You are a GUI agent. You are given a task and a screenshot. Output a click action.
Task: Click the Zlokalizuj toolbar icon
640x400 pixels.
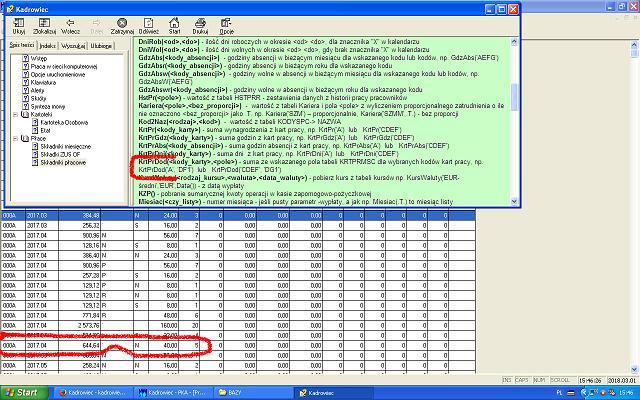45,25
